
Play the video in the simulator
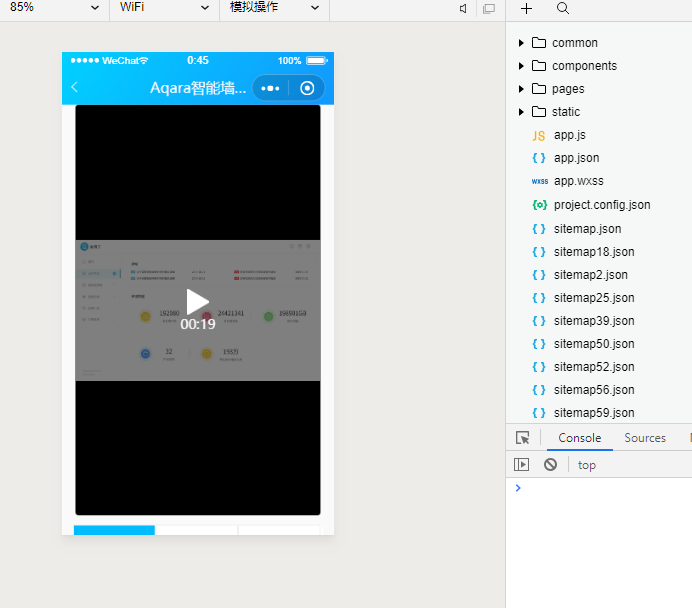point(197,302)
